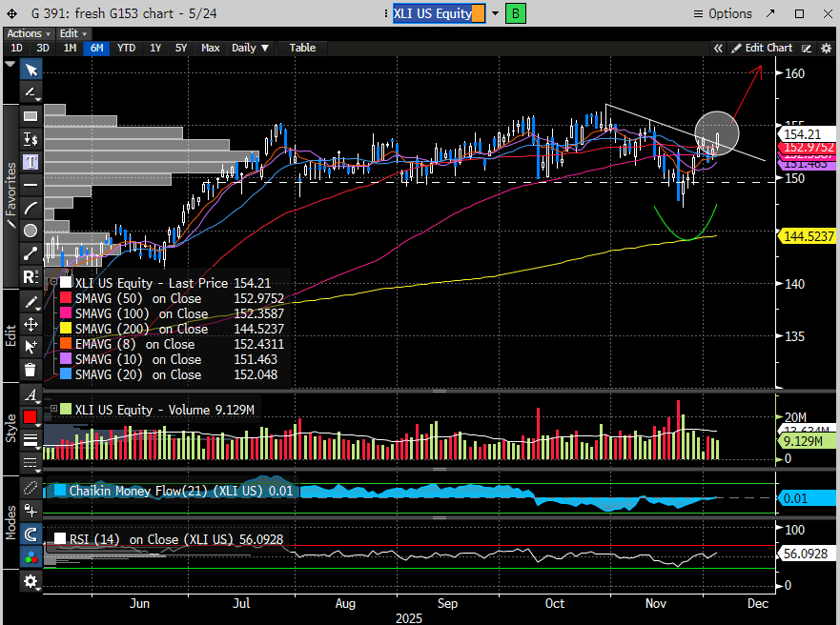This screenshot has height=625, width=840.
Task: Select the pointer cursor tool
Action: [31, 71]
